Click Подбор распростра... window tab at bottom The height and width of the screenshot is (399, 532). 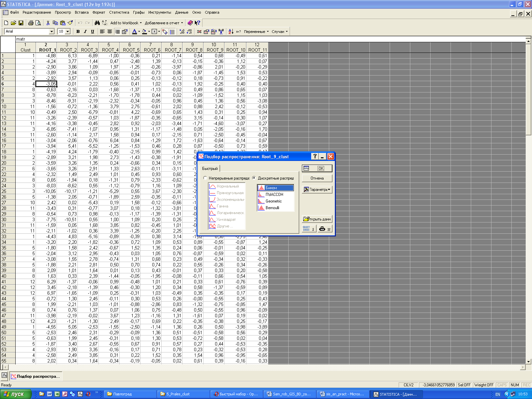(36, 376)
